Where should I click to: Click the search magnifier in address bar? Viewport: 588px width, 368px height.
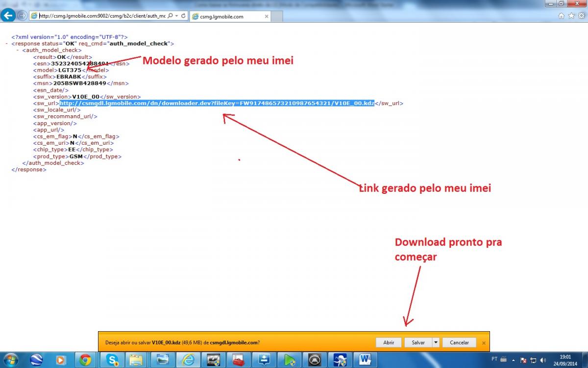[170, 16]
